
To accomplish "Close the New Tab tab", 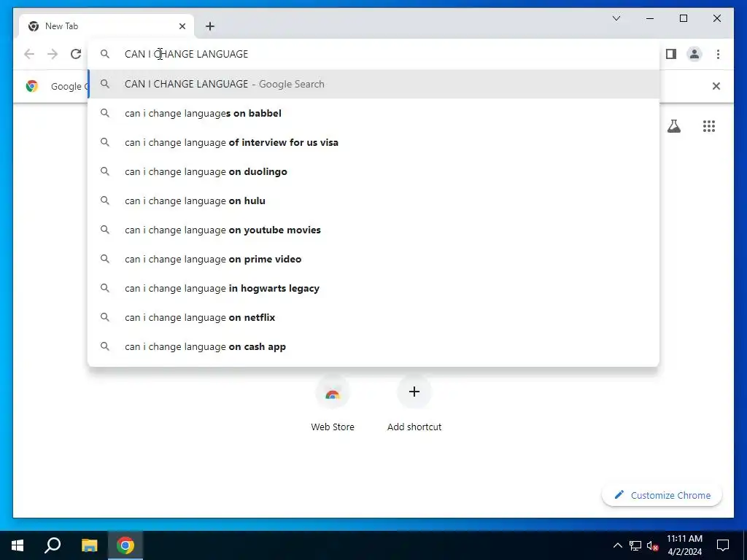I will [182, 26].
